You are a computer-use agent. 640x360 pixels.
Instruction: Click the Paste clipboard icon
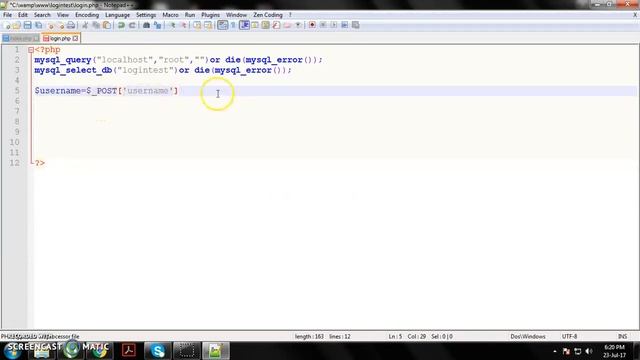click(107, 25)
